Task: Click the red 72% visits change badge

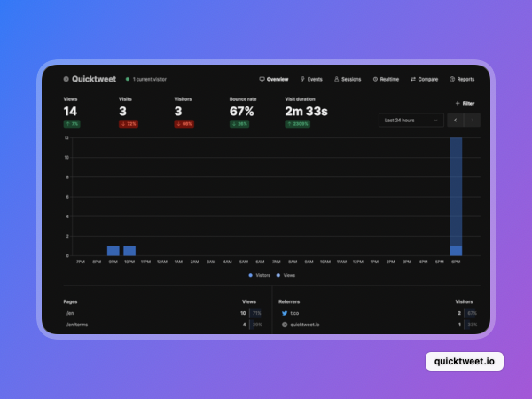Action: coord(129,124)
